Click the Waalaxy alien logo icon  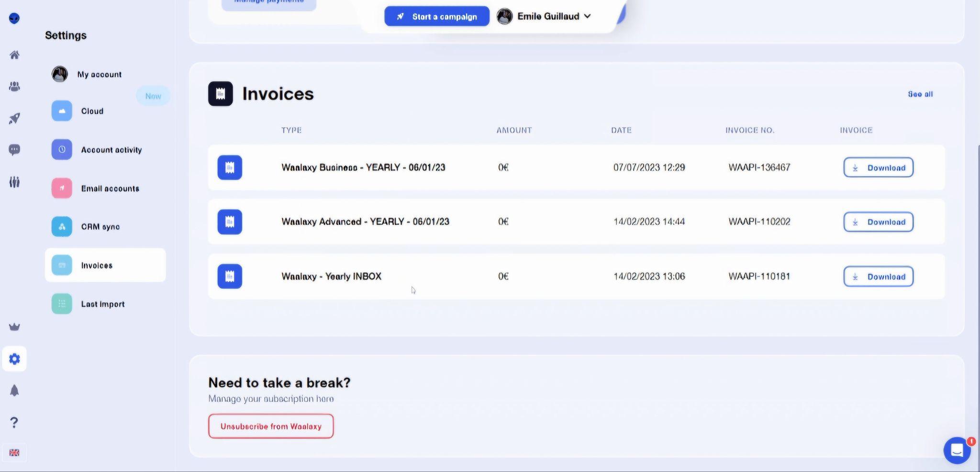[14, 18]
